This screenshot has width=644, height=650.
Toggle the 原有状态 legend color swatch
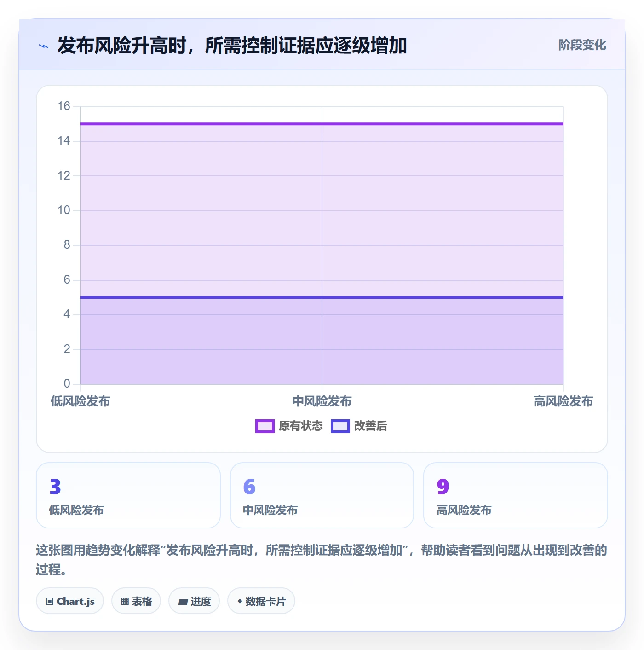click(x=265, y=426)
